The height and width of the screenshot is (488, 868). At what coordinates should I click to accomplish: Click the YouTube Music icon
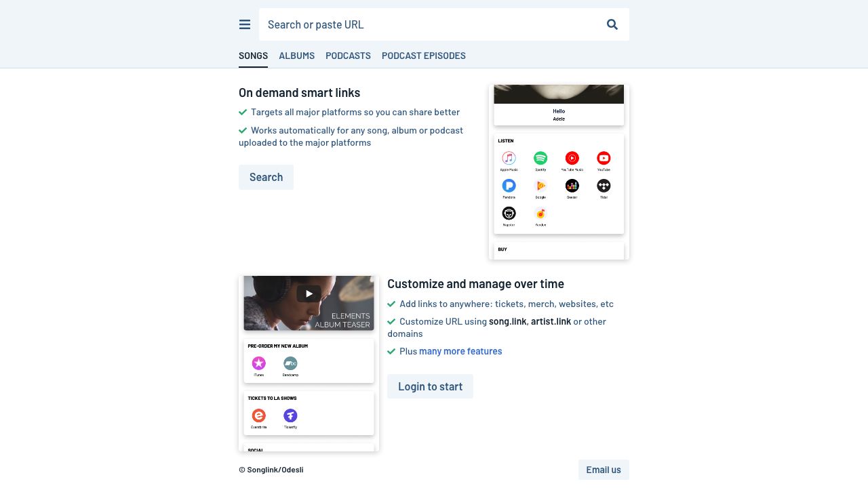click(x=572, y=158)
